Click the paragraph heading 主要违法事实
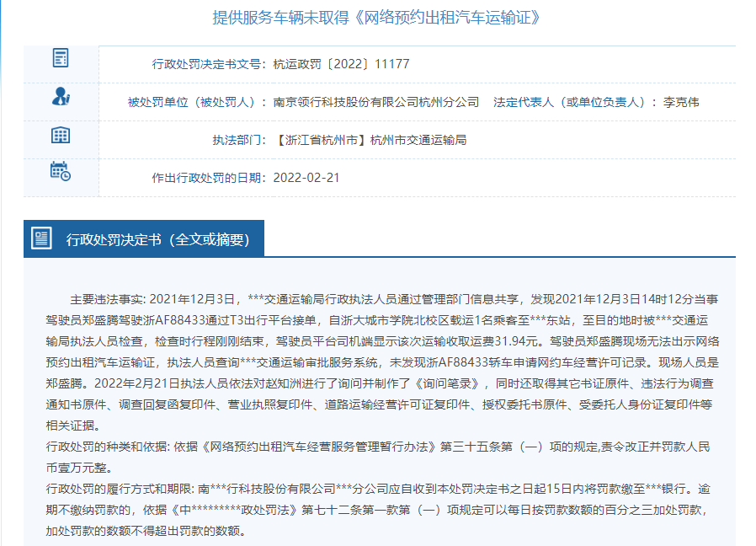 pos(106,300)
